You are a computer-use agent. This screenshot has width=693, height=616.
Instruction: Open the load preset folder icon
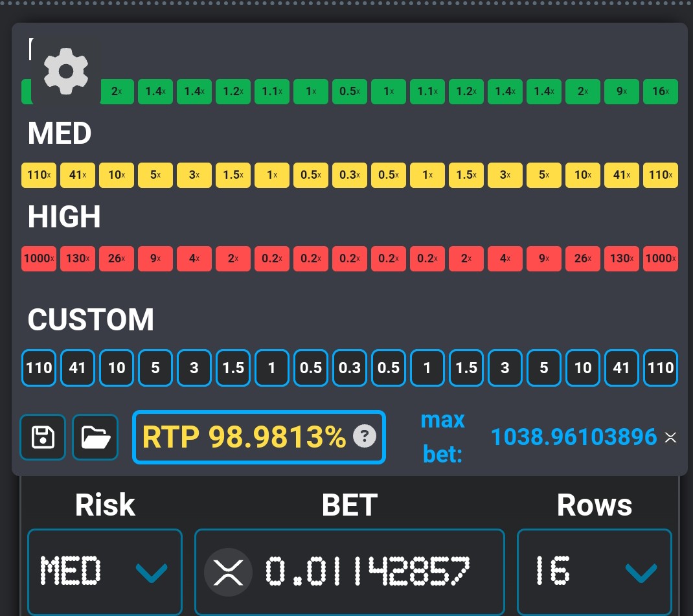[x=95, y=437]
